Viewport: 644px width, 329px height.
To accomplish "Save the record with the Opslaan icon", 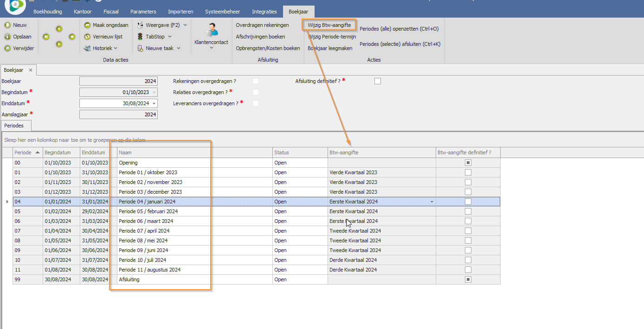I will pos(7,37).
